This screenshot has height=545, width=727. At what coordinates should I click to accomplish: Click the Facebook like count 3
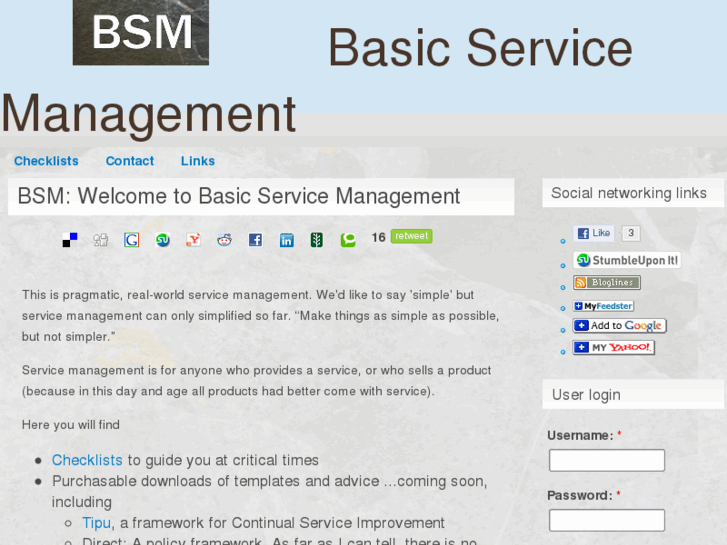(x=631, y=233)
